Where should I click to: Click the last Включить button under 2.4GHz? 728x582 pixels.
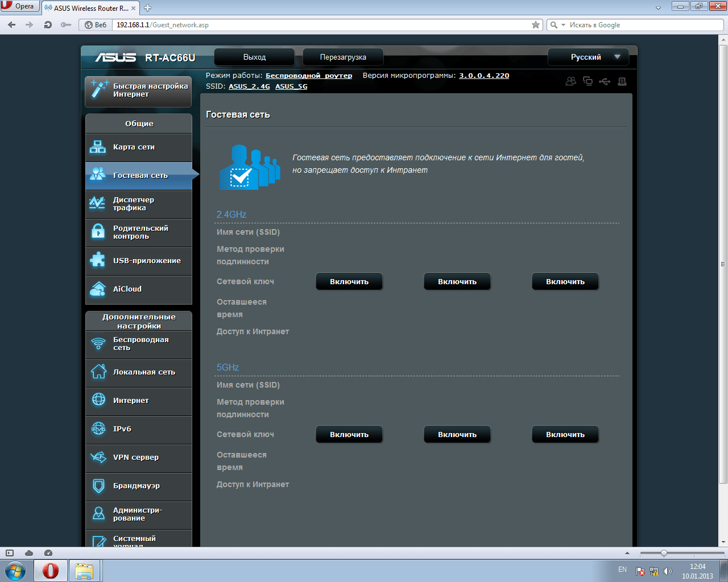tap(565, 281)
